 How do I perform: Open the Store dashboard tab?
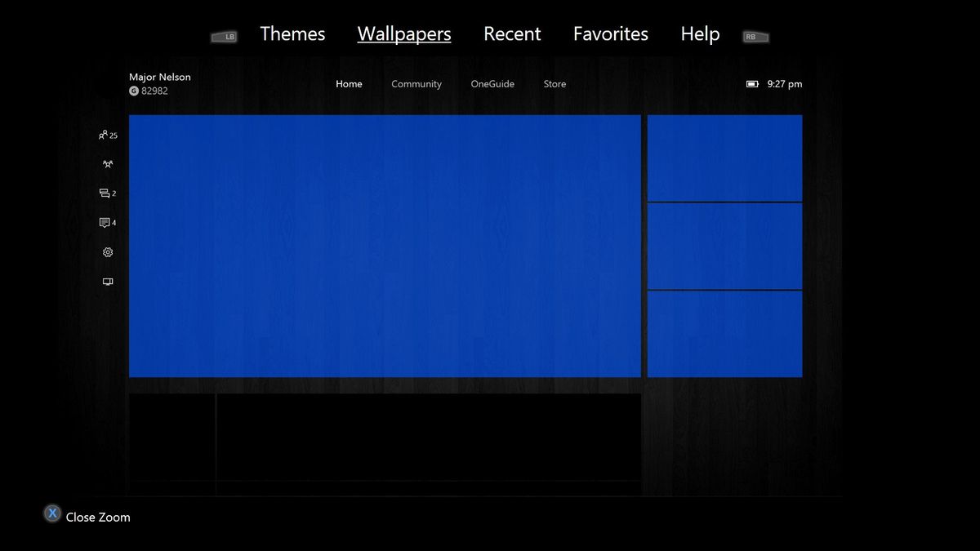[555, 83]
